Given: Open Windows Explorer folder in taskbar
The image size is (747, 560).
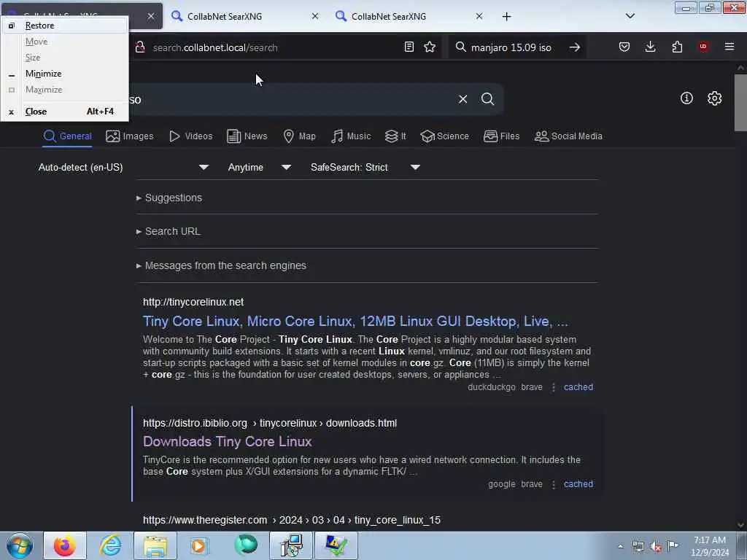Looking at the screenshot, I should 155,545.
